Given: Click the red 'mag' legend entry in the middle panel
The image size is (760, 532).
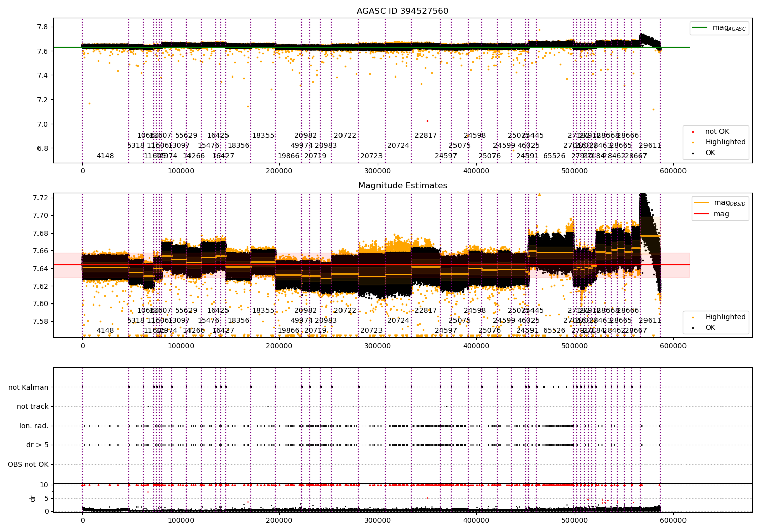Looking at the screenshot, I should [721, 214].
